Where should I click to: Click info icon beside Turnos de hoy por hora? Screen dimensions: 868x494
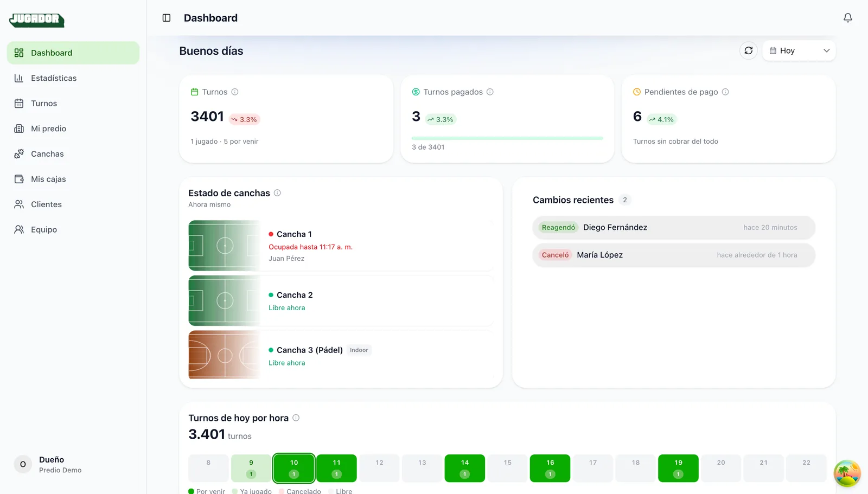[x=296, y=418]
